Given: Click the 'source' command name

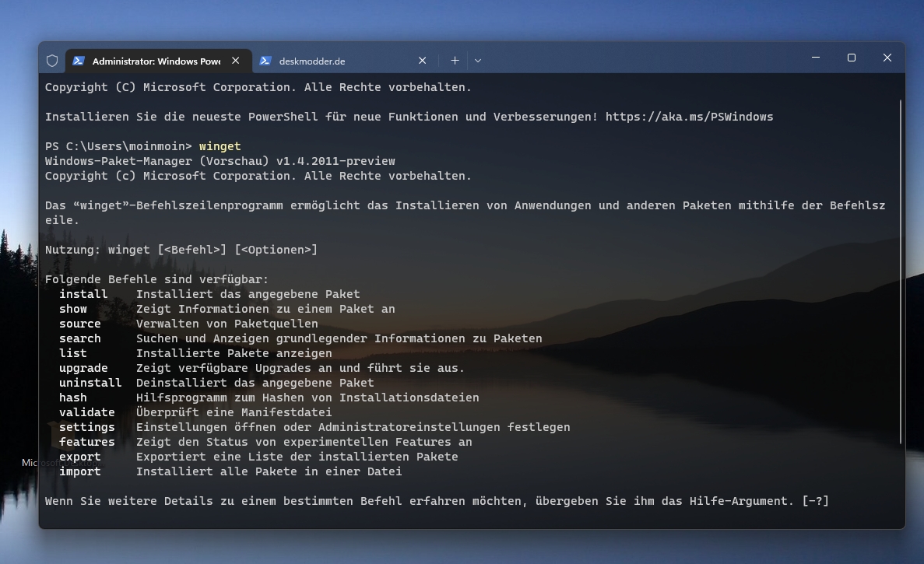Looking at the screenshot, I should pyautogui.click(x=79, y=323).
